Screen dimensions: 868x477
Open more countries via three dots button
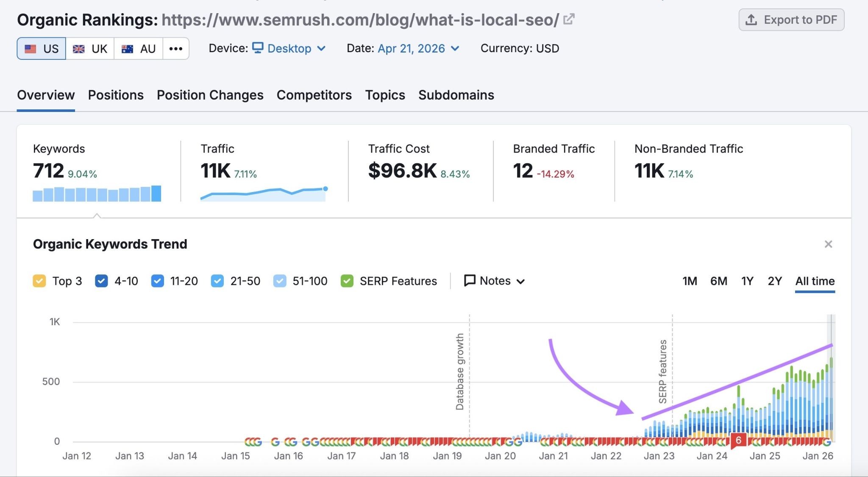coord(176,49)
